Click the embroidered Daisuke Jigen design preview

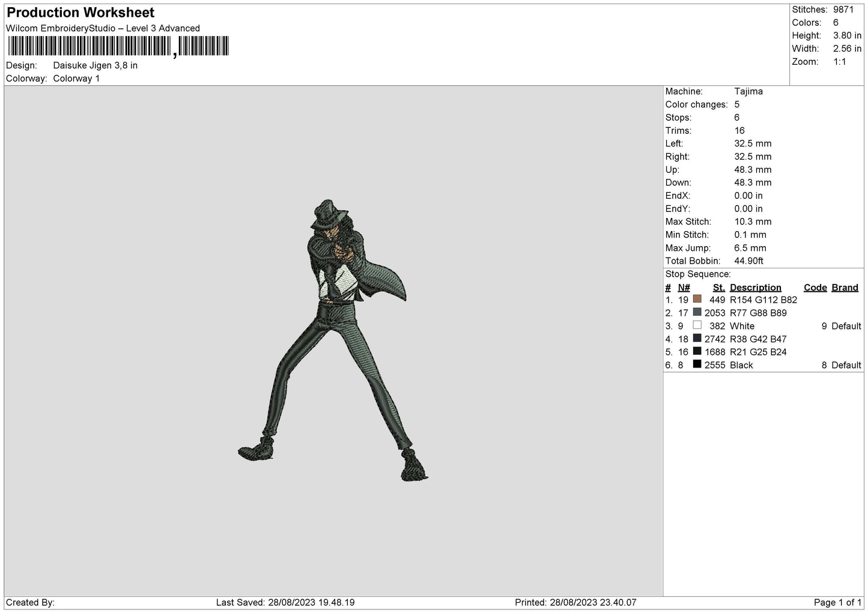pyautogui.click(x=333, y=340)
